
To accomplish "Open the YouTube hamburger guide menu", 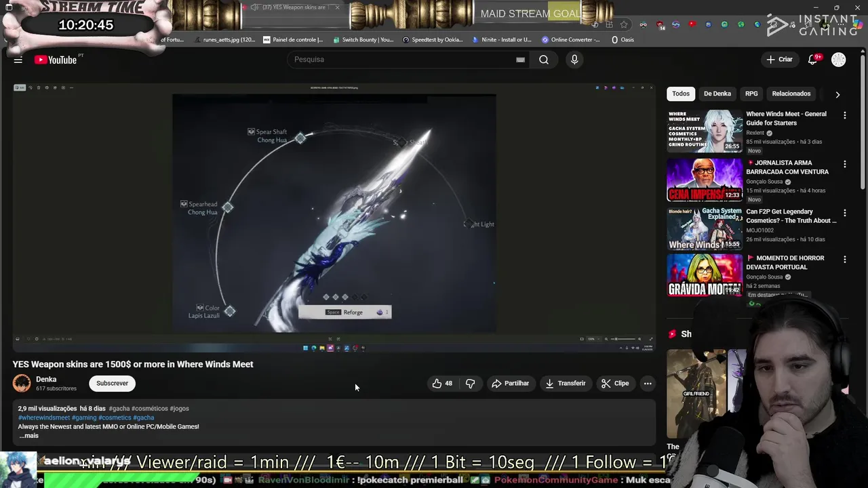I will (18, 60).
